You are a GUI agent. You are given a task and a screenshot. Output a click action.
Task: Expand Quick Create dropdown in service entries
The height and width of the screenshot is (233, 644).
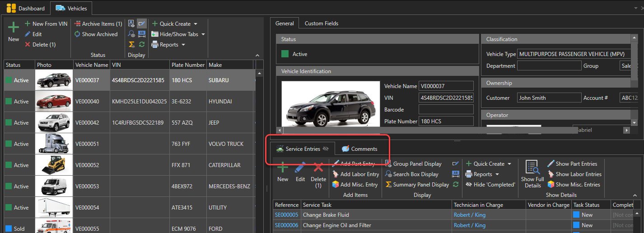pyautogui.click(x=509, y=164)
